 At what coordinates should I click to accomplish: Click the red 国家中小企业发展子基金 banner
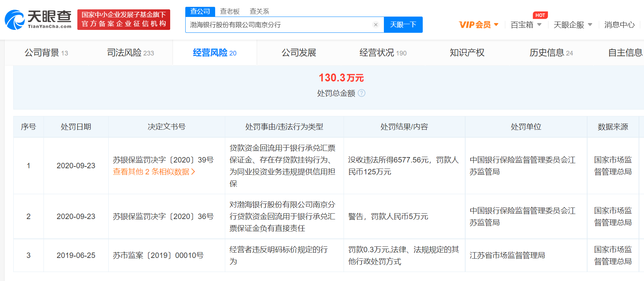click(124, 19)
